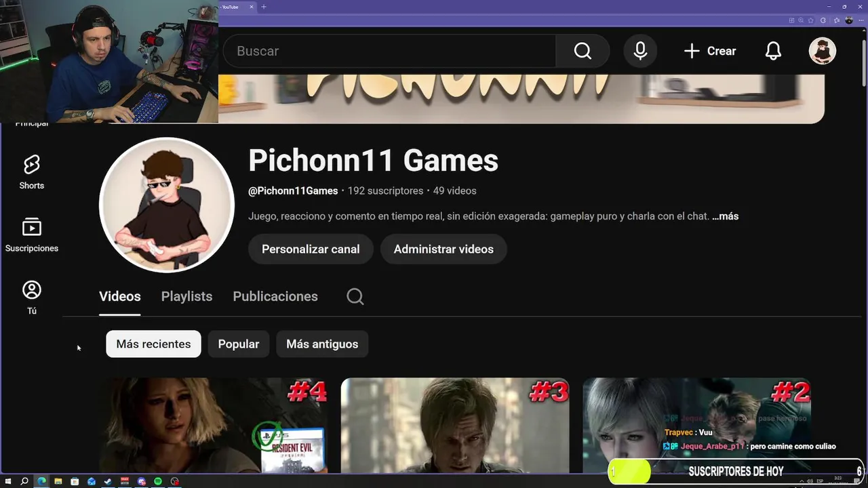Click the 49 videos text

[x=454, y=190]
